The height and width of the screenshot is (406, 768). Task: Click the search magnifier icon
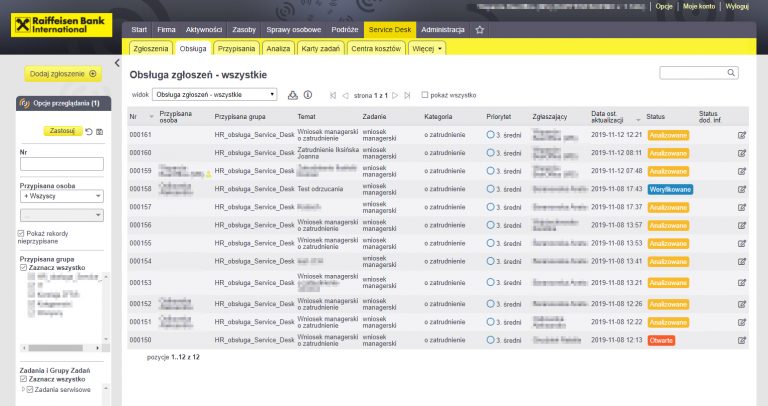[731, 72]
